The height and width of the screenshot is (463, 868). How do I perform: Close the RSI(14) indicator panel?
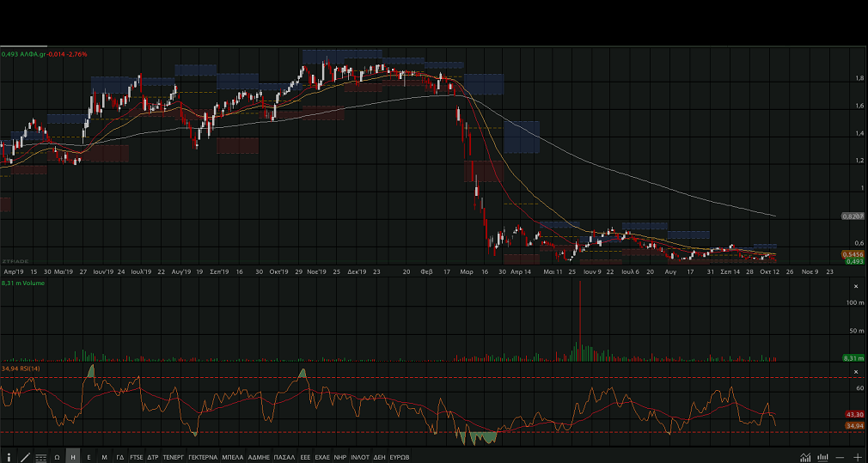tap(855, 371)
